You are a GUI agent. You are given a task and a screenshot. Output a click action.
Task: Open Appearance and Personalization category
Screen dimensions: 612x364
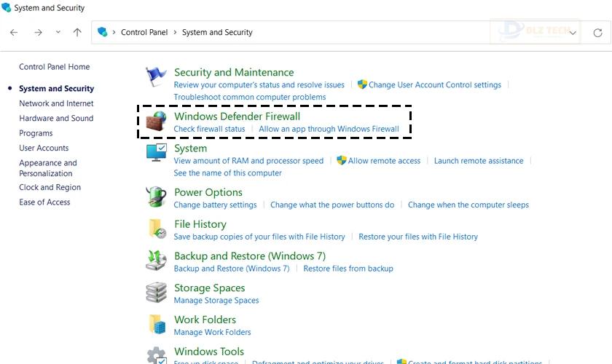click(x=48, y=168)
